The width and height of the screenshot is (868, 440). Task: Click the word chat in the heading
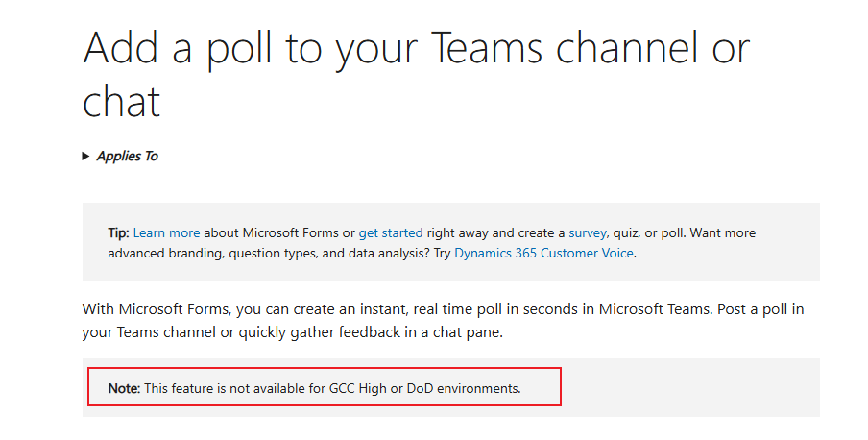(x=122, y=102)
